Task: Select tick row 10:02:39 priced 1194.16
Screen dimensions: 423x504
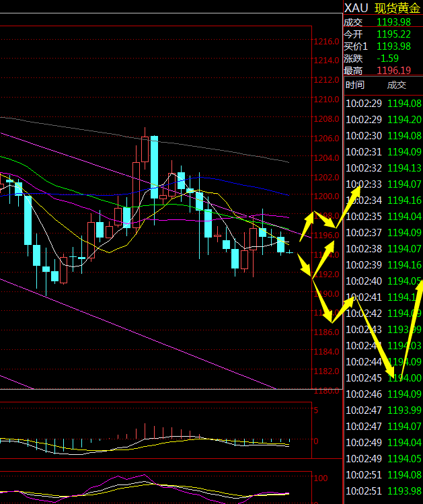Action: (x=383, y=265)
